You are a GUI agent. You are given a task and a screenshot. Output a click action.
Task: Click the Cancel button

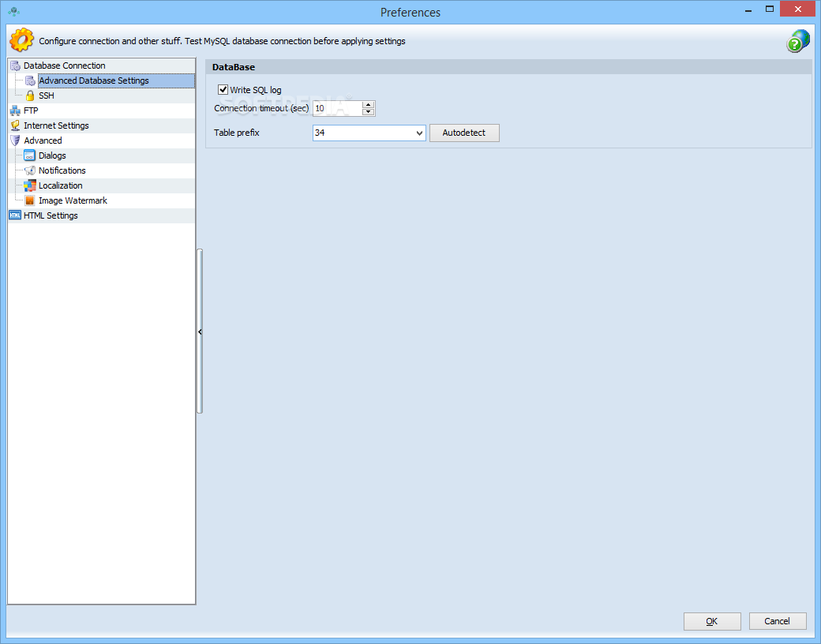point(778,621)
